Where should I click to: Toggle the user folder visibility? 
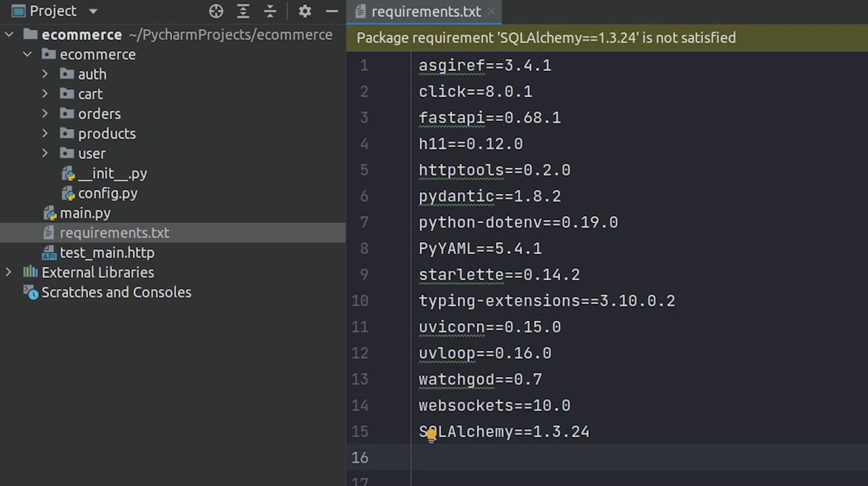[x=46, y=154]
